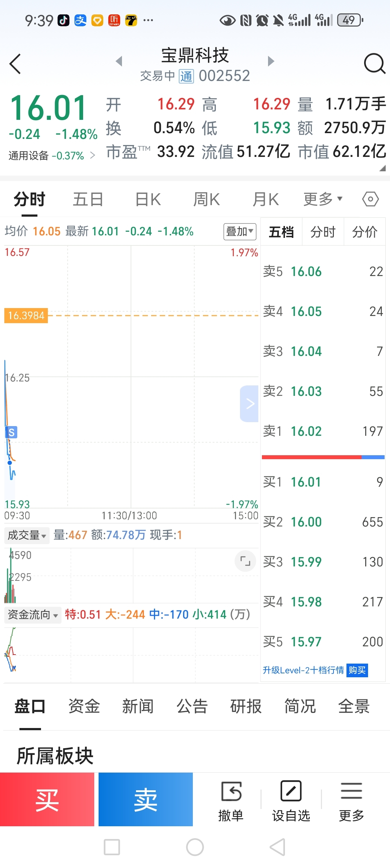Open the 更多 hamburger menu icon
The height and width of the screenshot is (868, 390).
pyautogui.click(x=351, y=791)
